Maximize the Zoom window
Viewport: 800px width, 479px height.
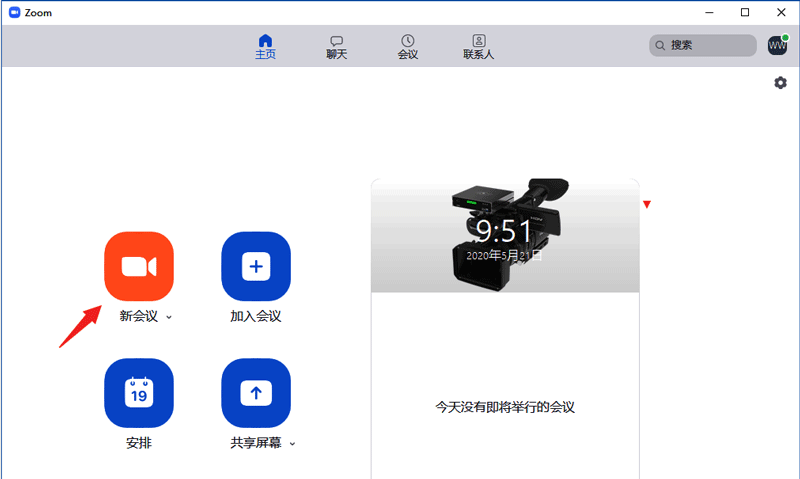tap(745, 12)
